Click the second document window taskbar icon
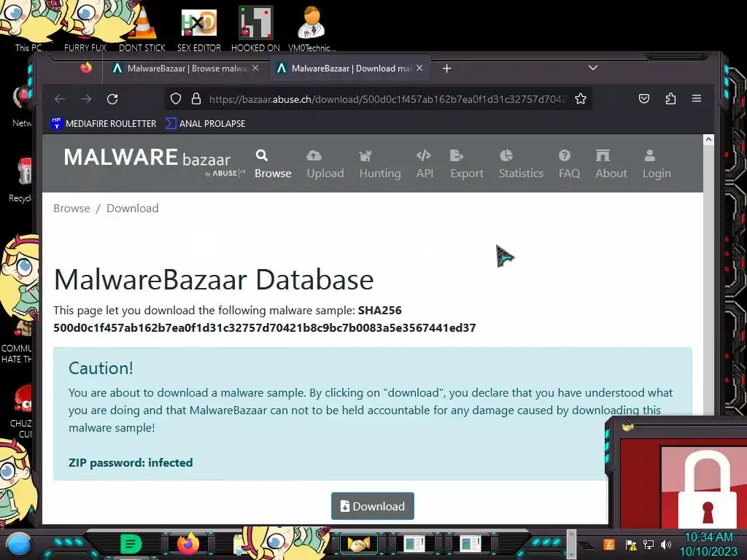The width and height of the screenshot is (747, 560). tap(471, 544)
